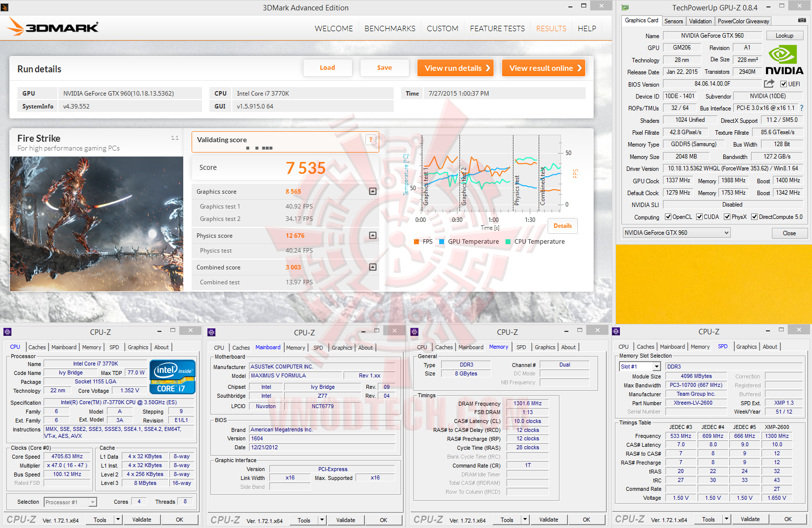This screenshot has height=528, width=812.
Task: Click the GPU-Z Name field showing GTX 960
Action: [x=712, y=36]
